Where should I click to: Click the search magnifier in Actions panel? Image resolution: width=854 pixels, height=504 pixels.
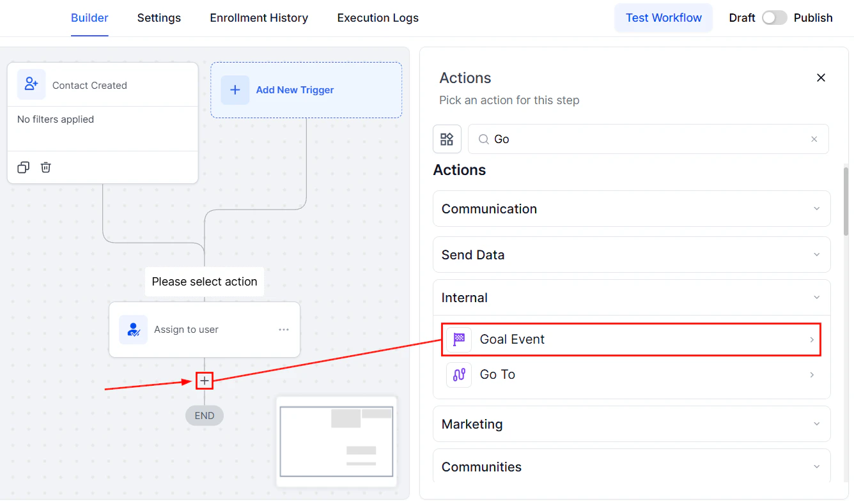[484, 139]
